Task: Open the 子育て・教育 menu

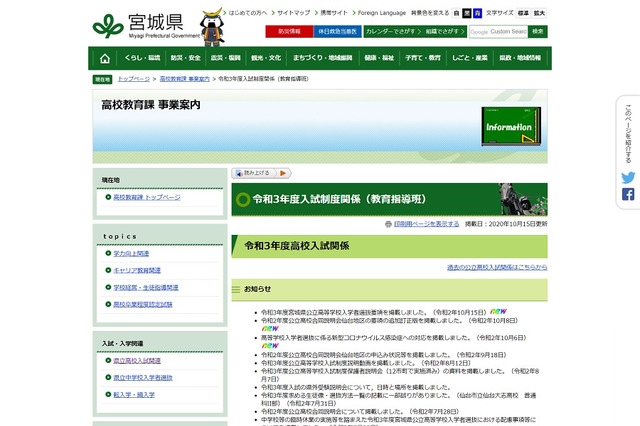Action: coord(423,58)
